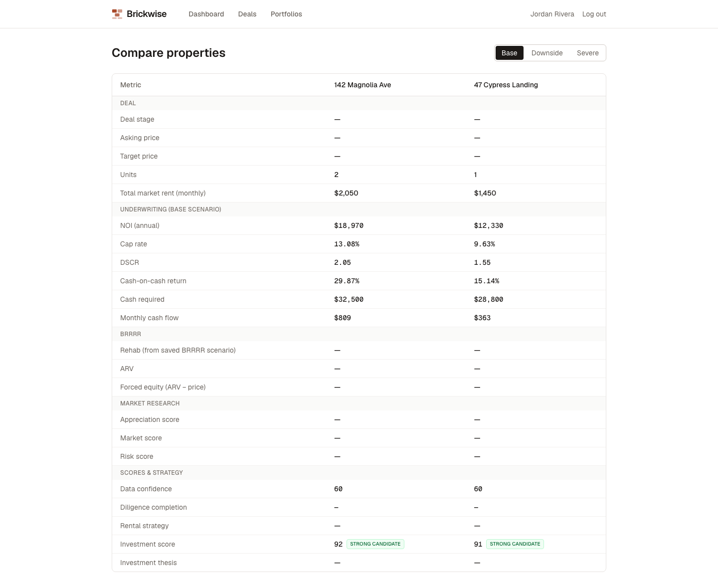Click the $32,500 cash required value

[349, 299]
